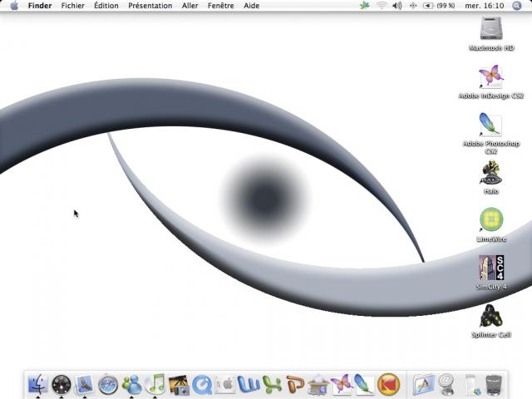This screenshot has height=399, width=532.
Task: Open the Trash in the Dock
Action: [x=494, y=385]
